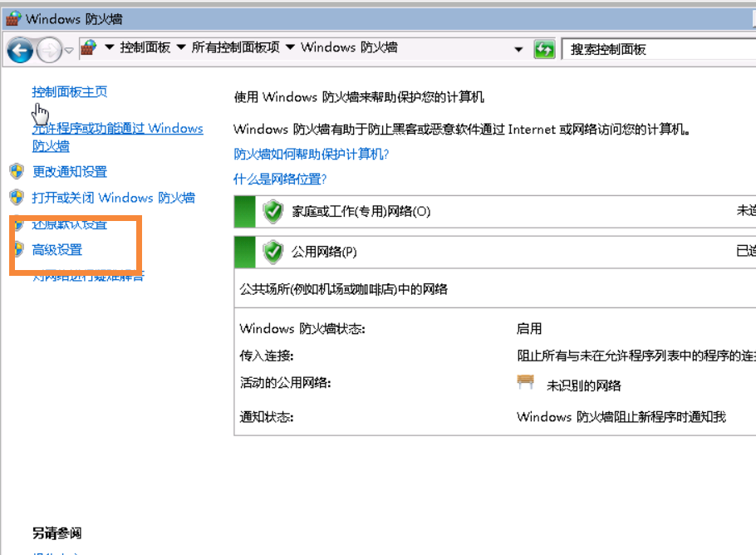Select 控制面板 breadcrumb in address bar

[x=145, y=47]
